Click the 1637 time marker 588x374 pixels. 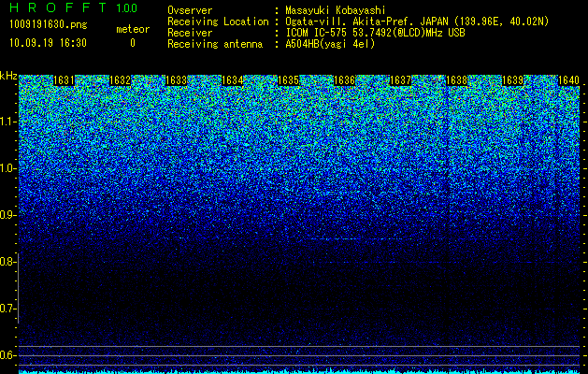[x=400, y=80]
